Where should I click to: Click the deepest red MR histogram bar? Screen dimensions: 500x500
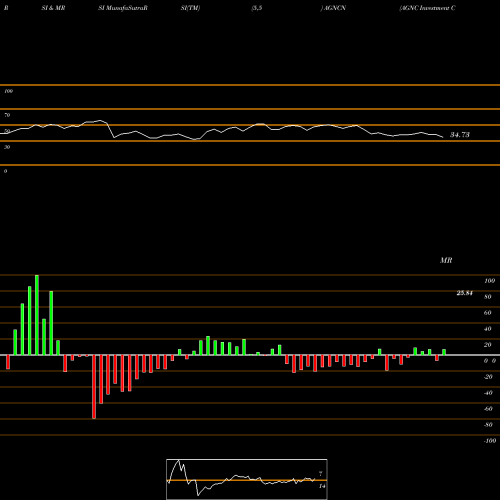[x=94, y=387]
